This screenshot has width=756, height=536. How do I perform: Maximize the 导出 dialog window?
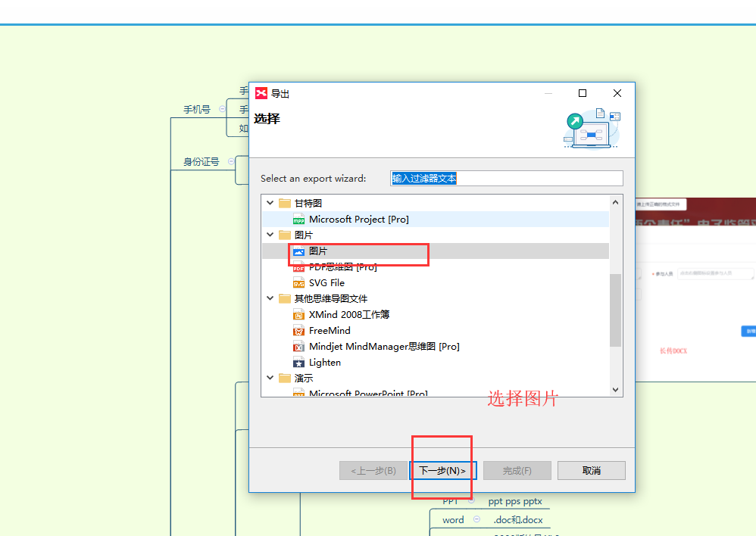click(583, 93)
